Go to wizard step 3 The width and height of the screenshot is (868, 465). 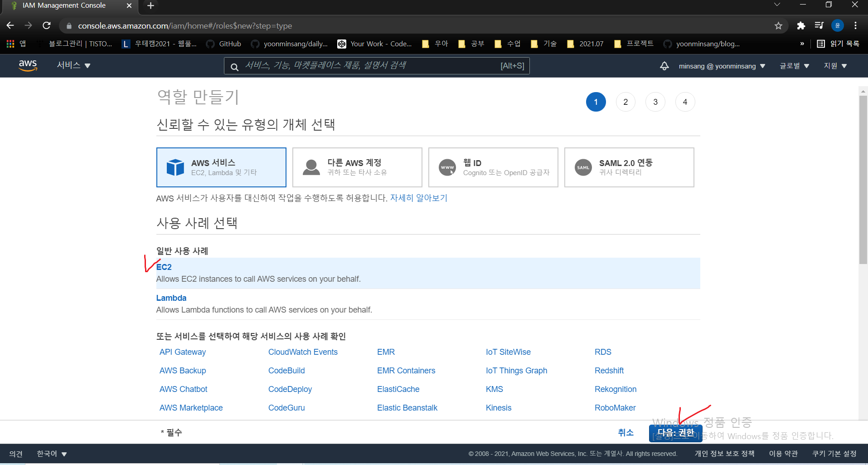coord(655,102)
